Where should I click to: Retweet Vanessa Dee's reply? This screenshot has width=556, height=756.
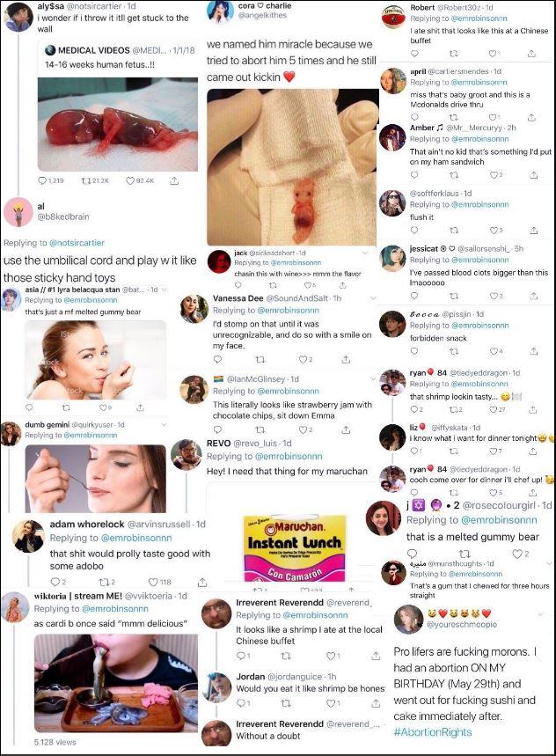260,360
